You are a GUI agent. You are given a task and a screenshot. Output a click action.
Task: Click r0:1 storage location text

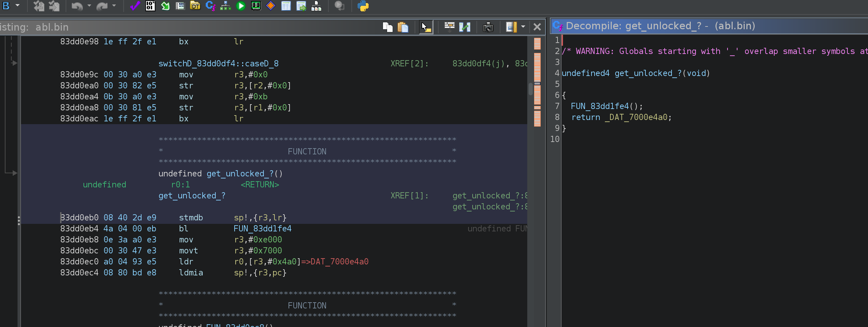click(x=180, y=185)
